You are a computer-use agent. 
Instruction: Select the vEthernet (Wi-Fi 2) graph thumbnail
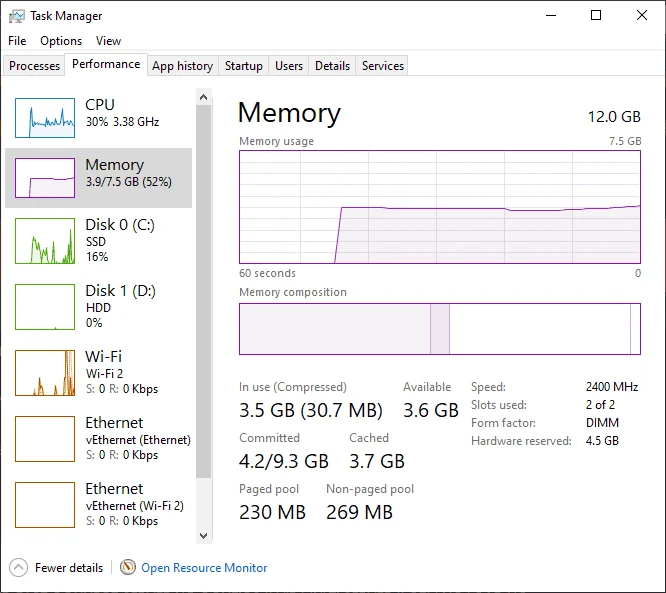pos(45,505)
